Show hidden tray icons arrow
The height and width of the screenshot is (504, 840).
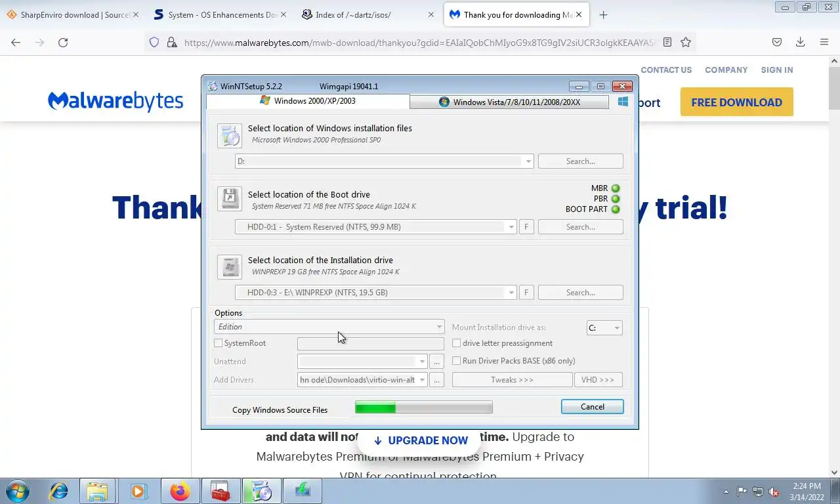pyautogui.click(x=726, y=491)
